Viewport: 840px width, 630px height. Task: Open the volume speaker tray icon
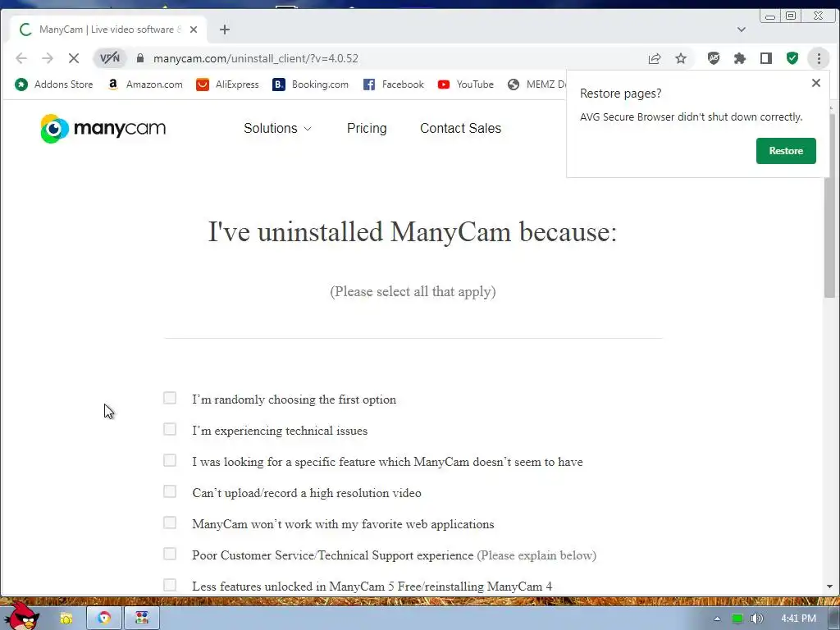tap(756, 619)
